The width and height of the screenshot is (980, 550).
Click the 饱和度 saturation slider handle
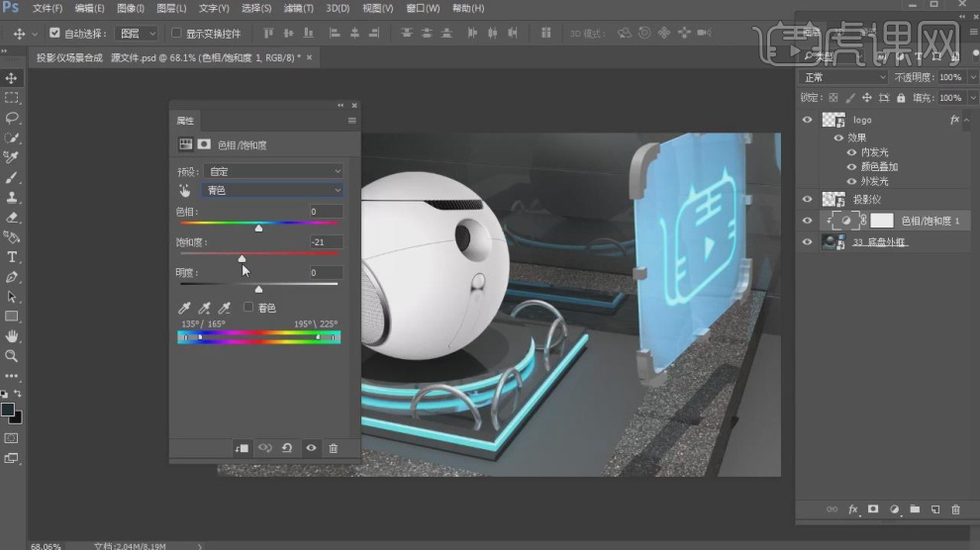[x=242, y=258]
